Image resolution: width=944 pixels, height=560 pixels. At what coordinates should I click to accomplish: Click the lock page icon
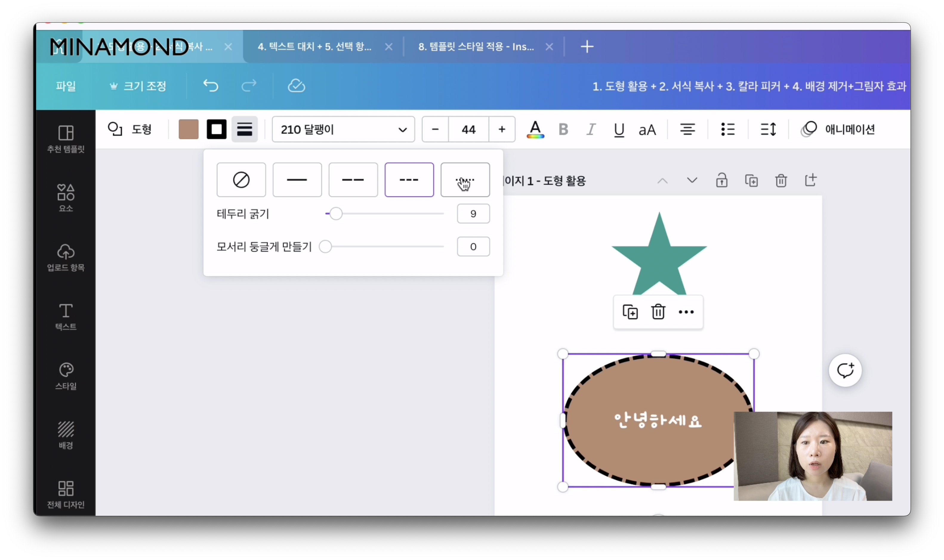tap(722, 180)
